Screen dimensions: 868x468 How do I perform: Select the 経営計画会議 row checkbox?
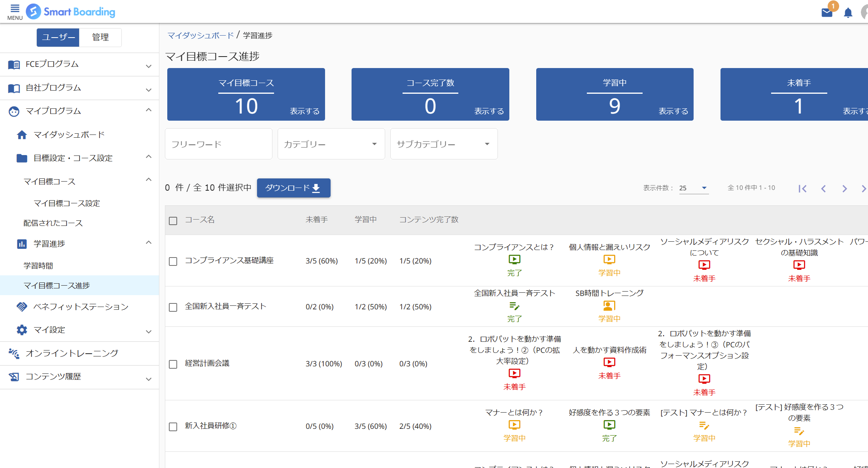tap(173, 364)
